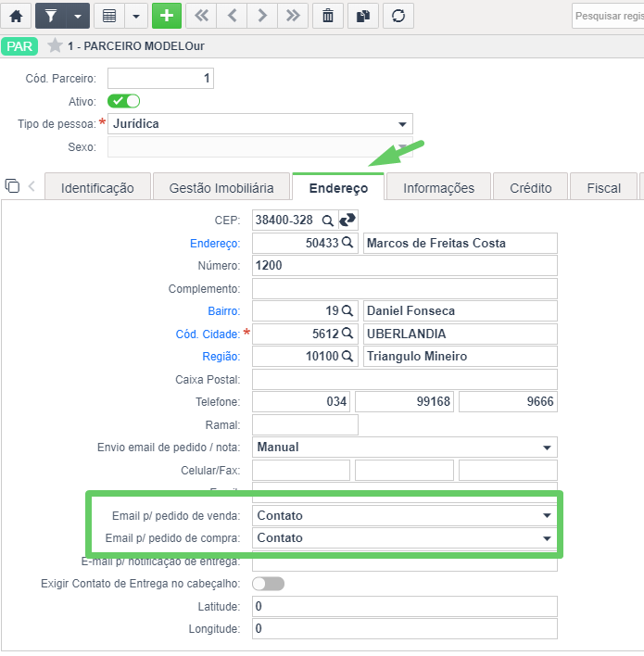The width and height of the screenshot is (644, 656).
Task: Open the grid view options dropdown arrow
Action: [x=136, y=16]
